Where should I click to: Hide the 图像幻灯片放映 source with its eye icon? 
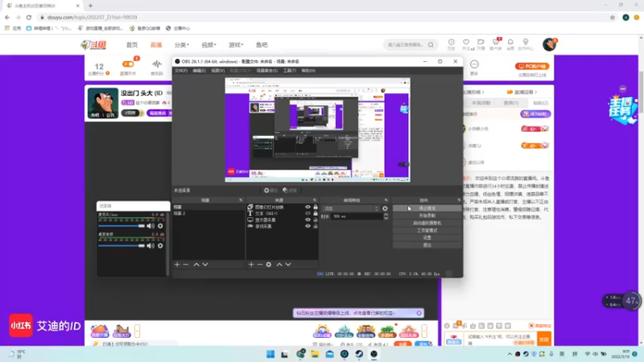308,208
